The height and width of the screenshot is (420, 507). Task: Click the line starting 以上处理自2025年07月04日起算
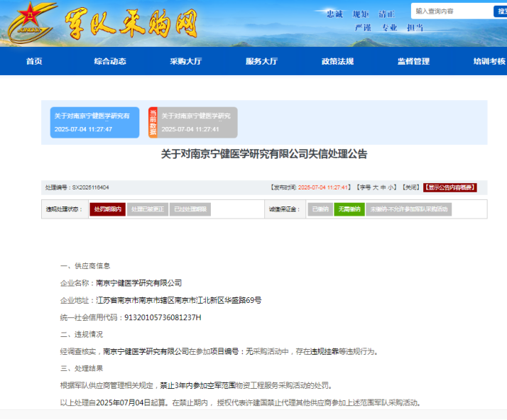[x=240, y=402]
